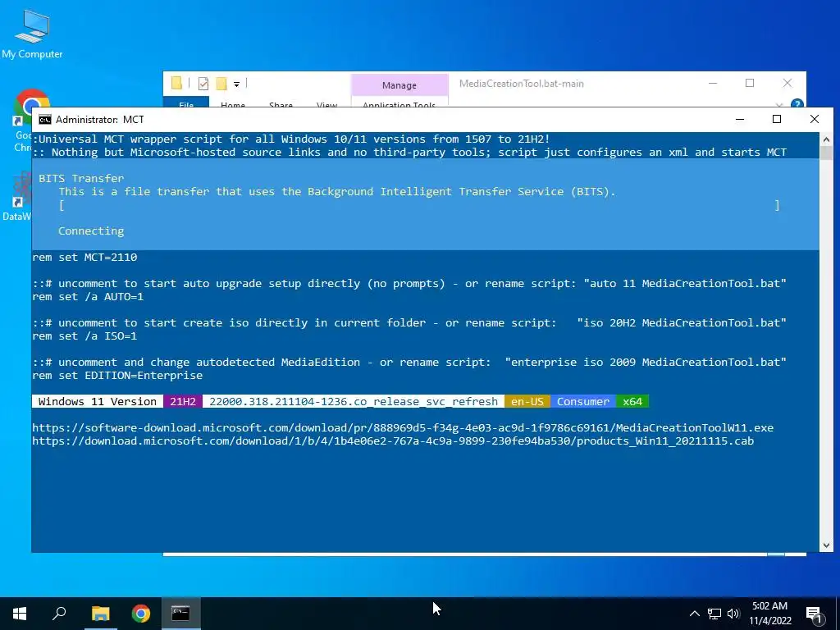840x630 pixels.
Task: Click the 22000.318 build string label
Action: [354, 401]
